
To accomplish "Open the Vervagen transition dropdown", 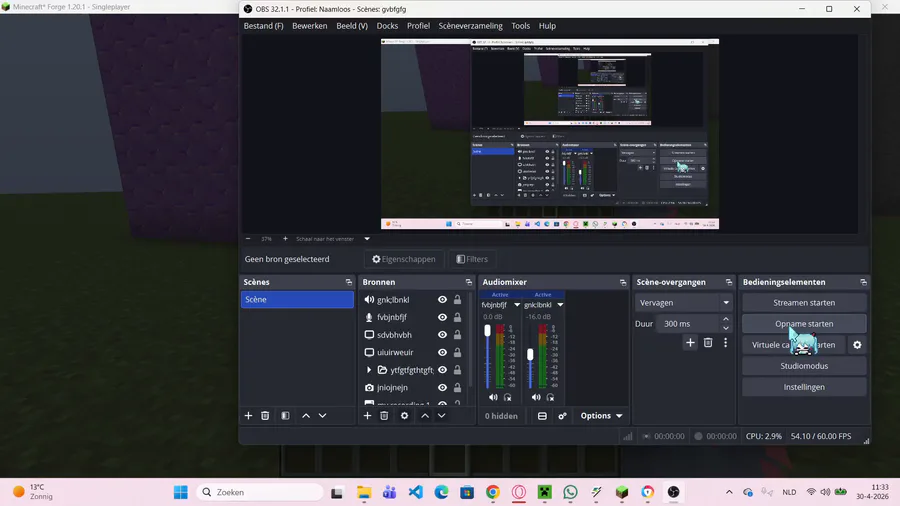I will [x=683, y=302].
